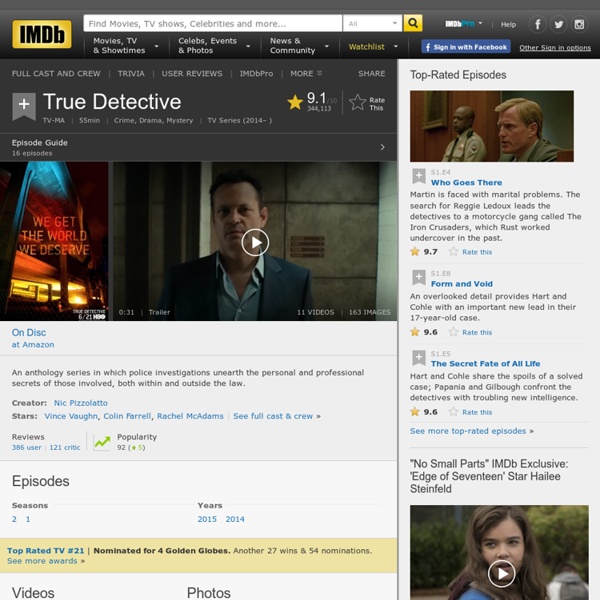600x600 pixels.
Task: Open Form and Void episode title
Action: tap(461, 284)
